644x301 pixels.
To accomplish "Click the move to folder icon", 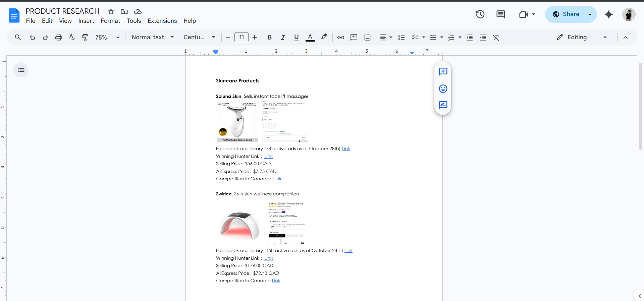I will tap(124, 11).
